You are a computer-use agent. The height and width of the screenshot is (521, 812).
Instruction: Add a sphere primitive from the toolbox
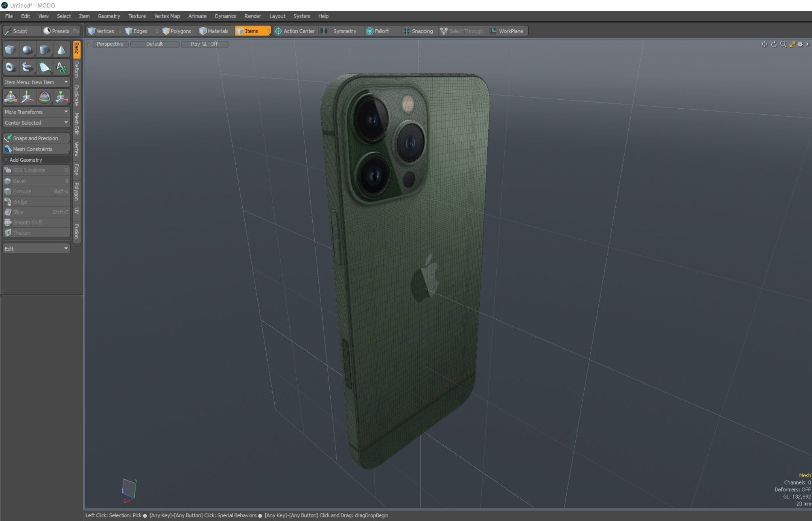click(27, 50)
